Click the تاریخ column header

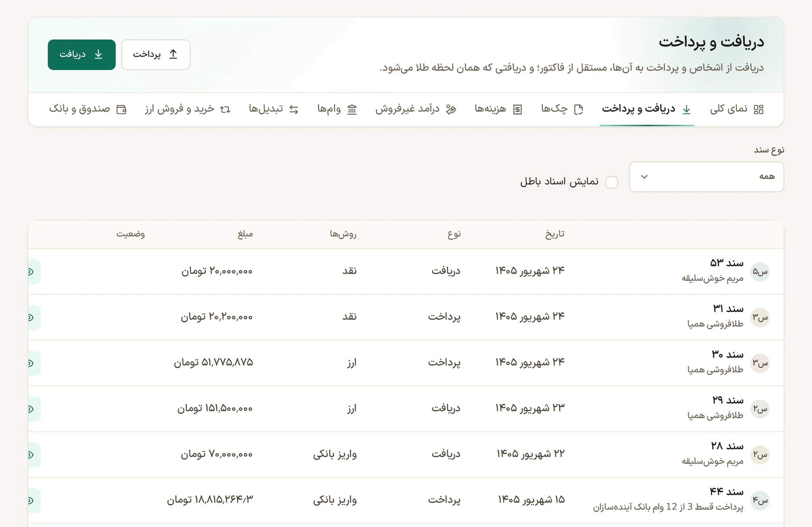click(555, 234)
